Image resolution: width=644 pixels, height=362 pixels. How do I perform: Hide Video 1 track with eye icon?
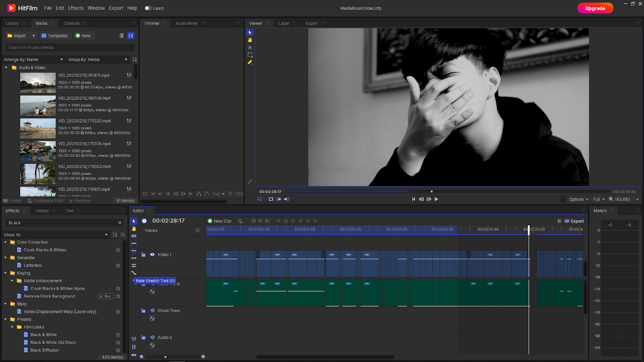(152, 255)
